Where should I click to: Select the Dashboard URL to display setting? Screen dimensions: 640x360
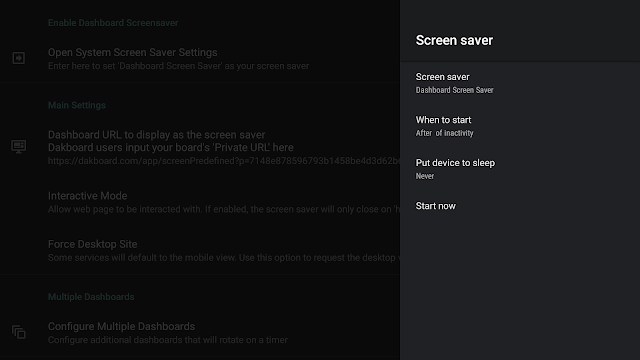(200, 147)
